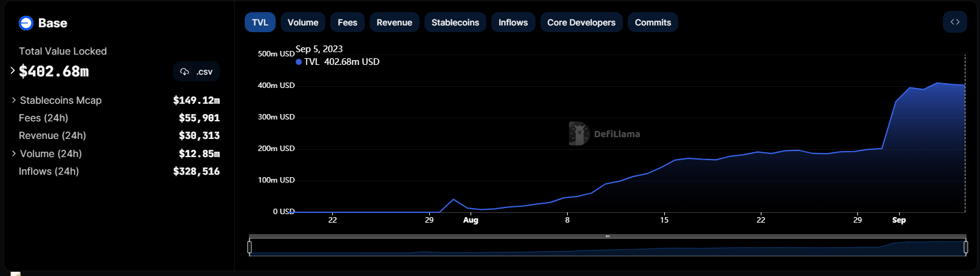
Task: Select the Revenue chart option
Action: [394, 22]
